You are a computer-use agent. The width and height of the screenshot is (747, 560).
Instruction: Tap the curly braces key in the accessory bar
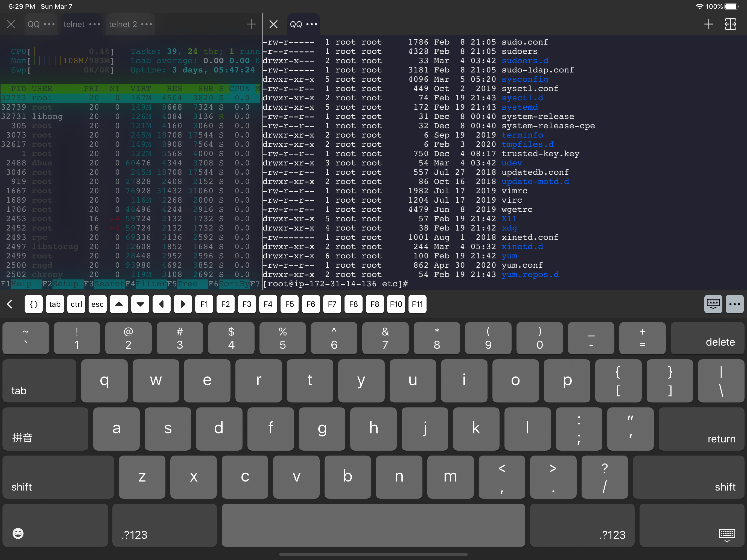pos(33,304)
